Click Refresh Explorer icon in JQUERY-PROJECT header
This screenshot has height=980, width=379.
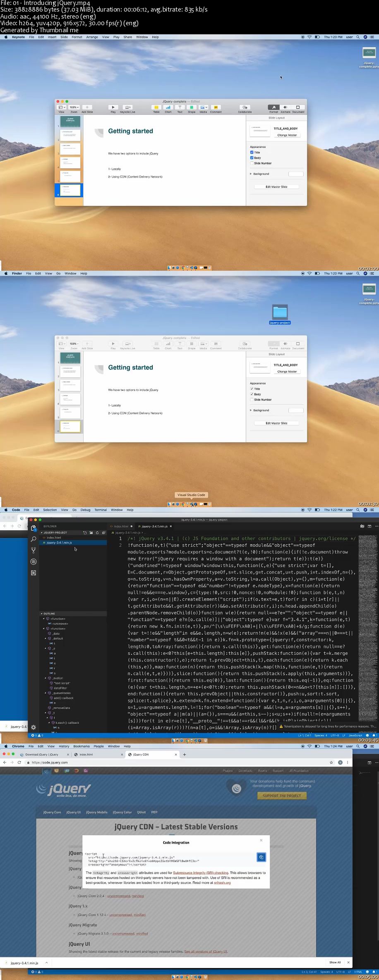pos(98,533)
